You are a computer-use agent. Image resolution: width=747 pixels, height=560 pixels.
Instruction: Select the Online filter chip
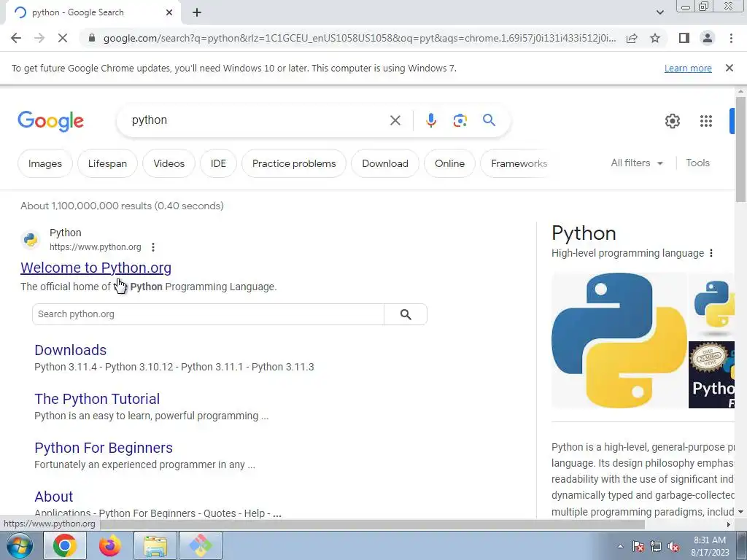point(449,163)
